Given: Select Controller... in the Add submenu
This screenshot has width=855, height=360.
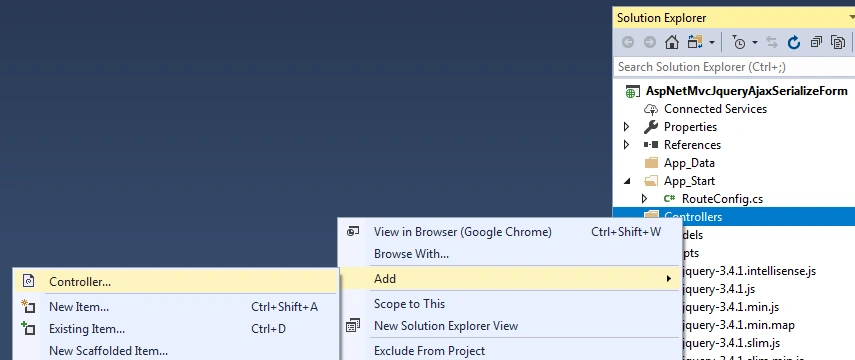Looking at the screenshot, I should point(175,282).
